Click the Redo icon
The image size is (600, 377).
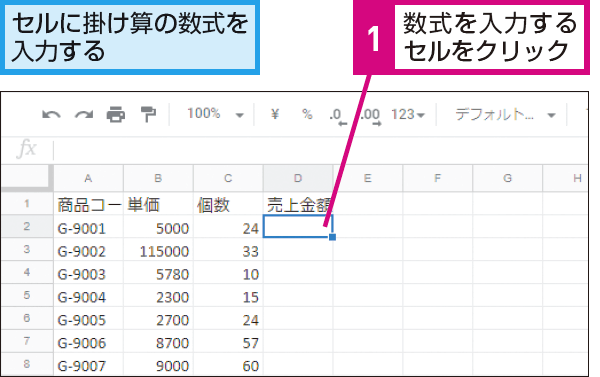84,114
